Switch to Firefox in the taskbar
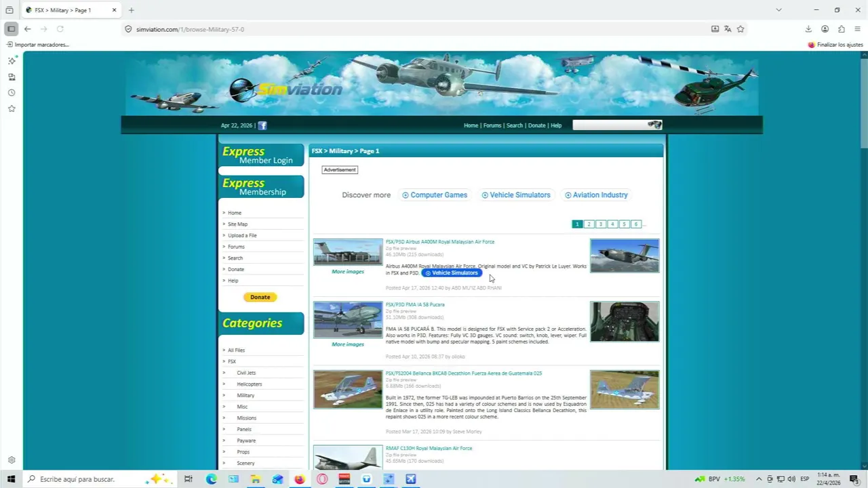Image resolution: width=868 pixels, height=488 pixels. [x=300, y=479]
